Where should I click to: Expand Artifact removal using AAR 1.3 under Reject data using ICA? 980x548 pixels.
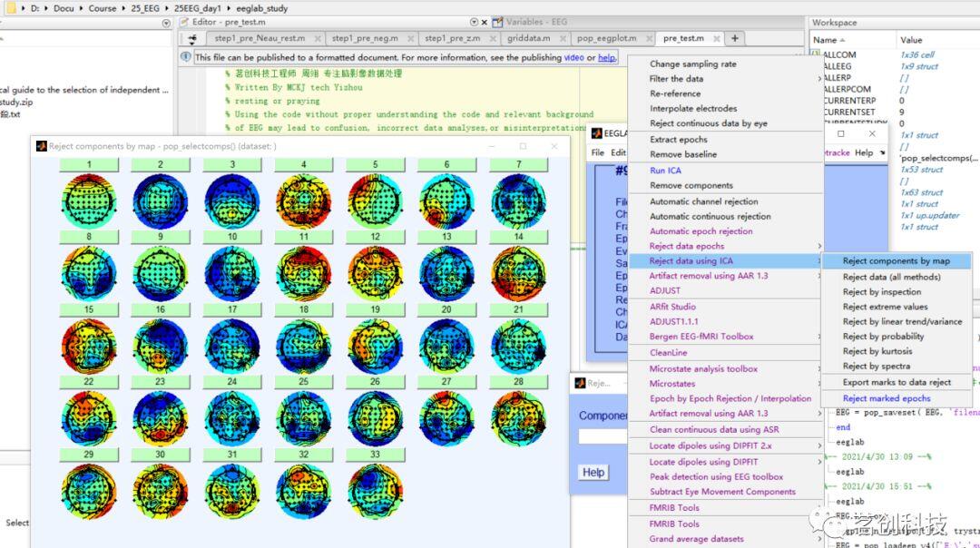point(726,276)
